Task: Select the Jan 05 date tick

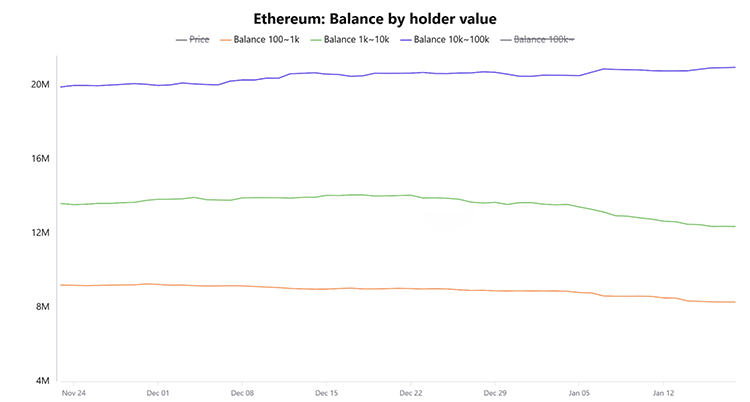Action: click(x=580, y=393)
